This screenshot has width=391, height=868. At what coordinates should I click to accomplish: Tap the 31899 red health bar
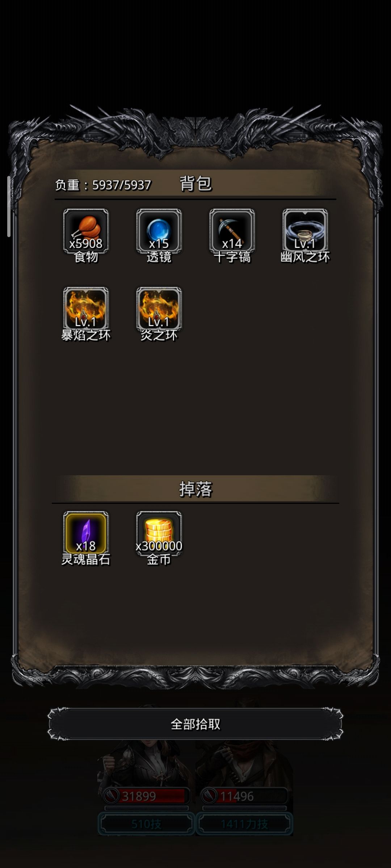[146, 796]
